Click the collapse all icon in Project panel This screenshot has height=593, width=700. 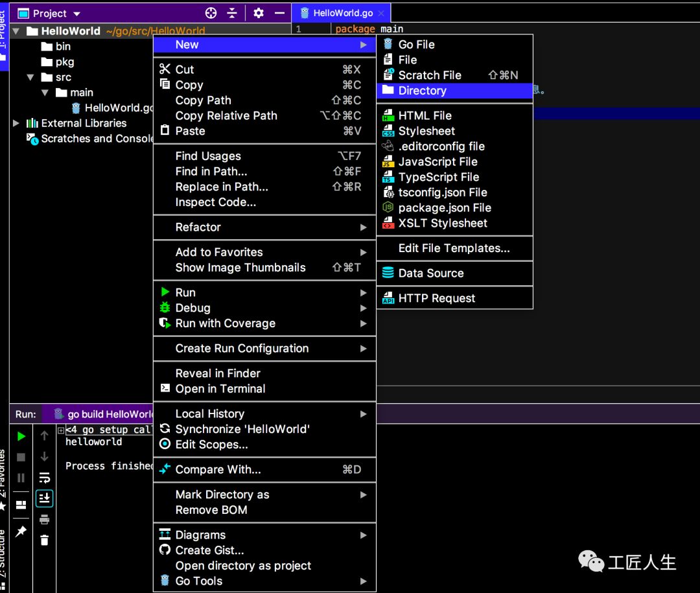coord(232,13)
